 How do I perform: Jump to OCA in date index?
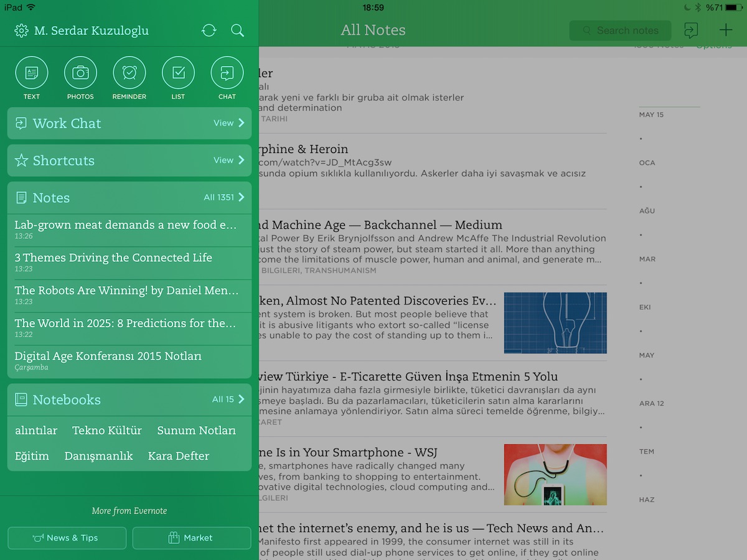647,162
